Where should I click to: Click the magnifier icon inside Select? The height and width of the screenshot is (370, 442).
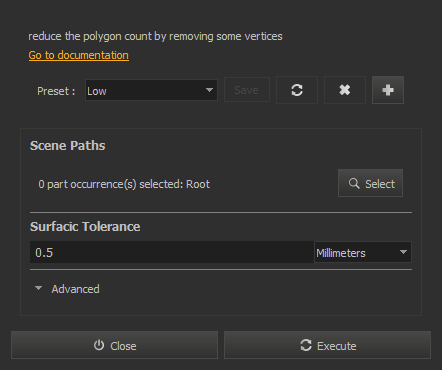(354, 183)
